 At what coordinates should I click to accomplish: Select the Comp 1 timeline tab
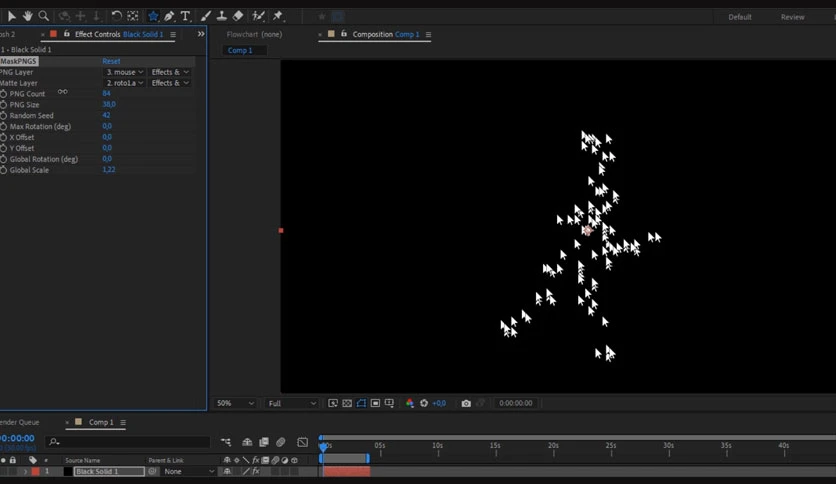pos(101,422)
